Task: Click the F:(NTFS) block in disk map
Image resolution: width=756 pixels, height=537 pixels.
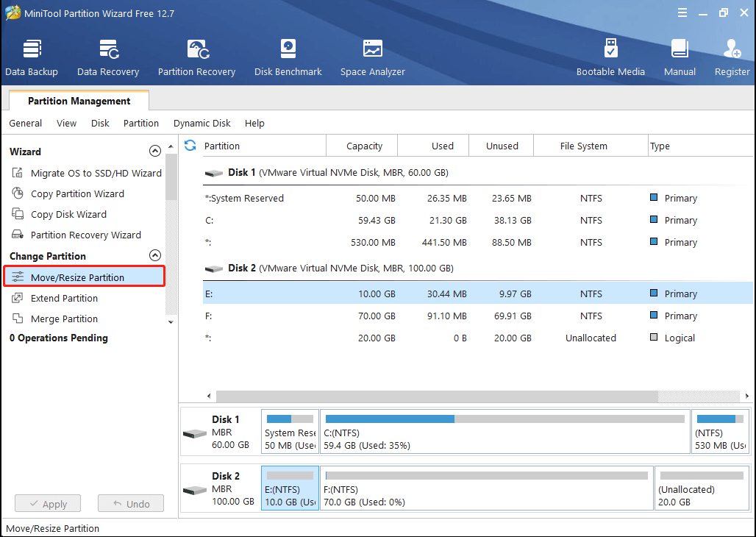Action: coord(487,488)
